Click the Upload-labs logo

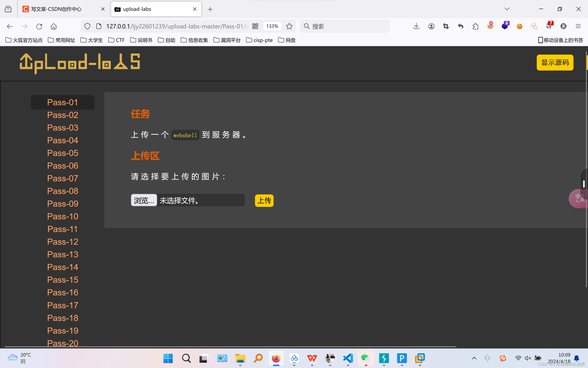tap(80, 63)
